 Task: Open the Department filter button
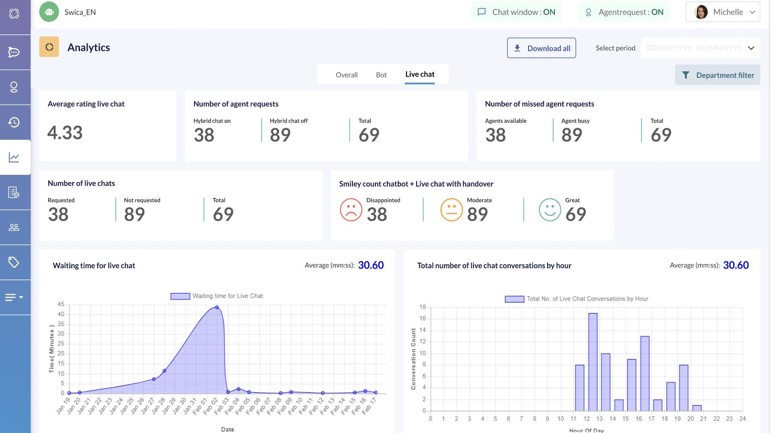click(x=717, y=75)
